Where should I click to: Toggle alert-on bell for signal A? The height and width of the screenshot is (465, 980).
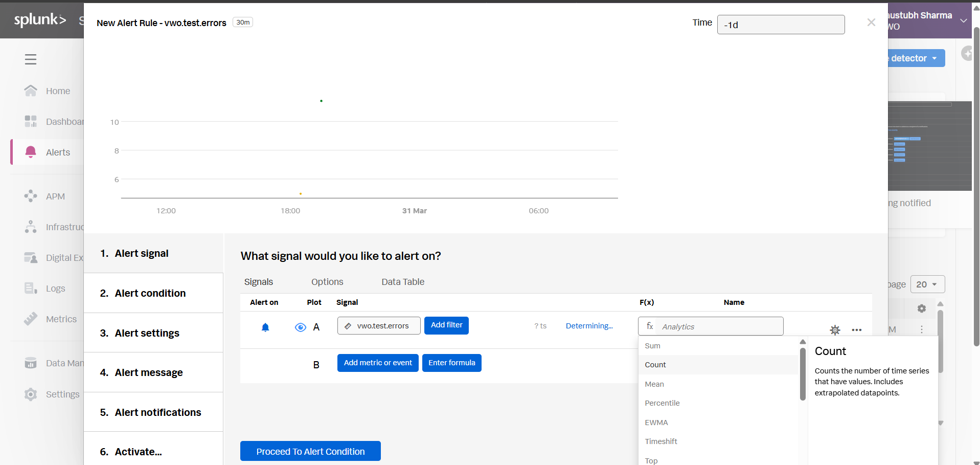coord(265,327)
